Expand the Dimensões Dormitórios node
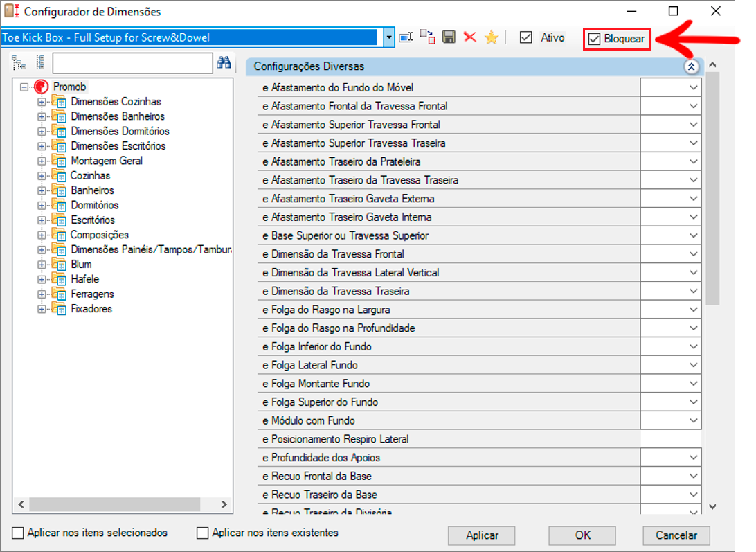Screen dimensions: 756x552 42,132
